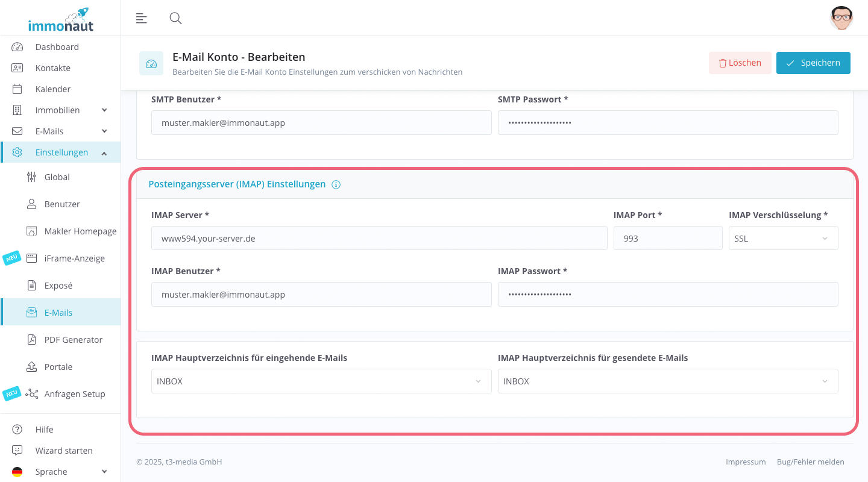Click the Löschen button
The image size is (868, 482).
pos(740,63)
